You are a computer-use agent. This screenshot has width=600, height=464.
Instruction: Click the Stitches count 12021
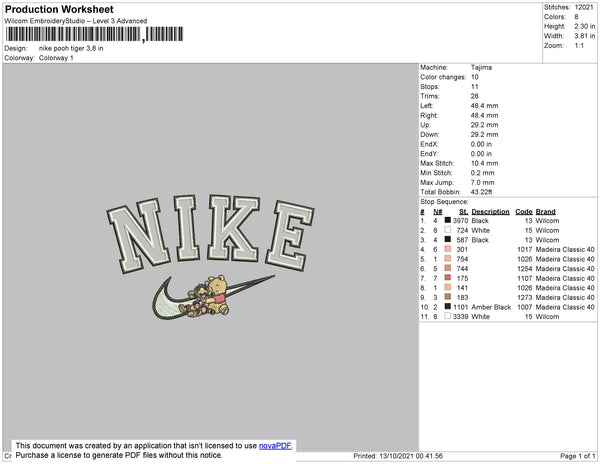pos(584,7)
